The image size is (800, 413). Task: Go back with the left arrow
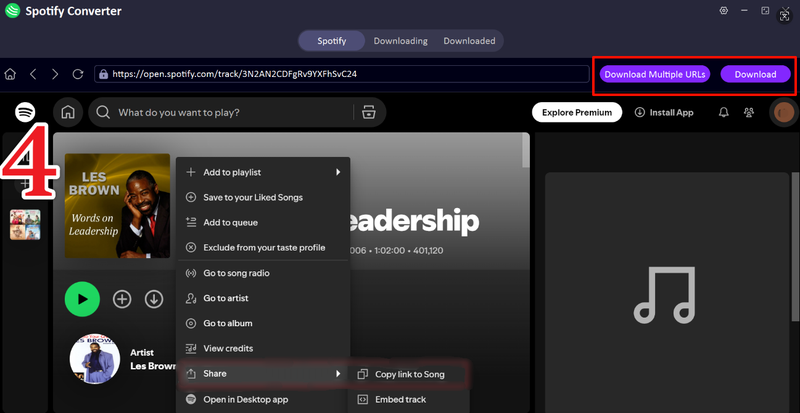coord(33,75)
